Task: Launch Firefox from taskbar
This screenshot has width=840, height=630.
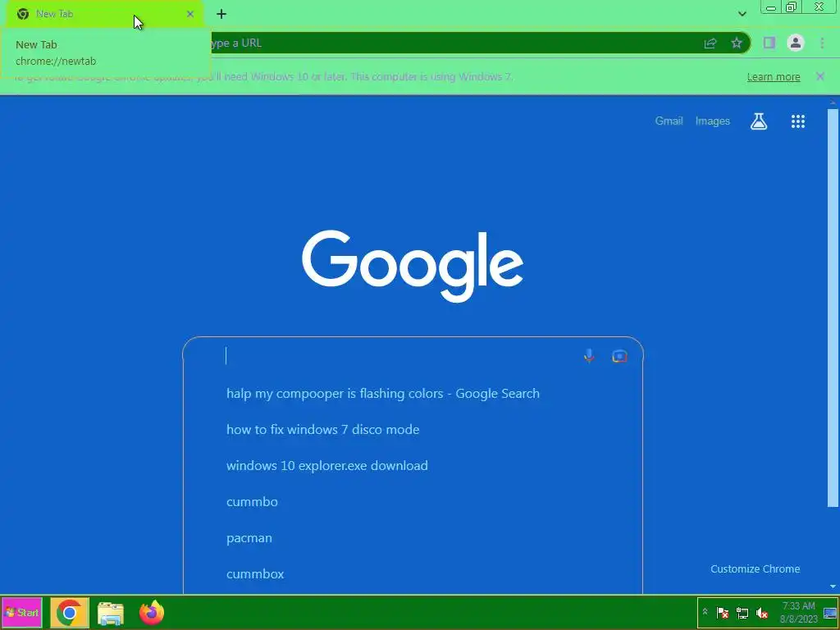Action: click(152, 613)
